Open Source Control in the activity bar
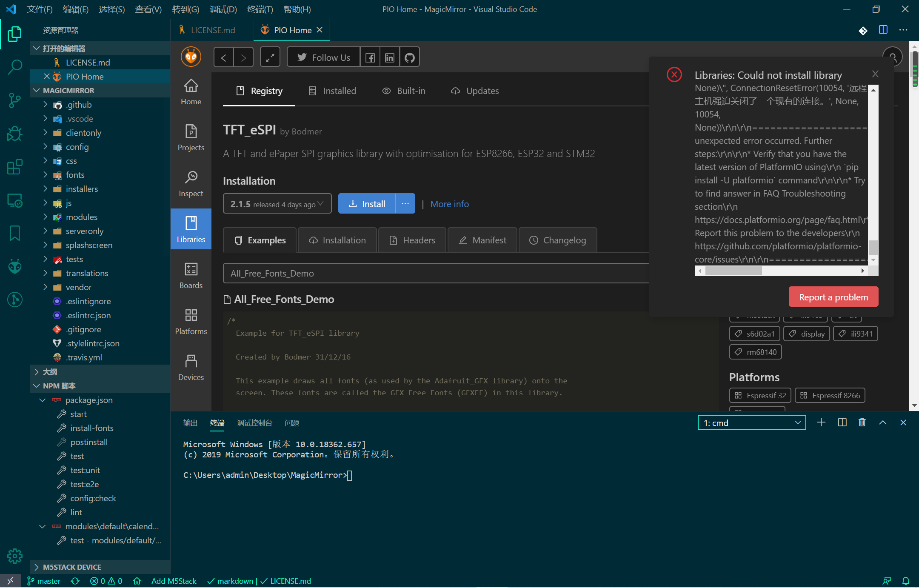919x588 pixels. pos(15,100)
